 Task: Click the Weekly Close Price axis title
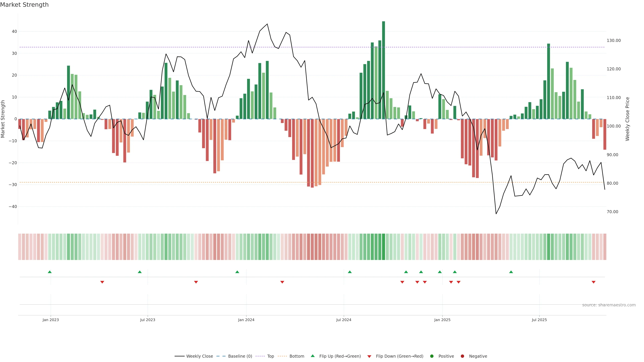point(628,119)
